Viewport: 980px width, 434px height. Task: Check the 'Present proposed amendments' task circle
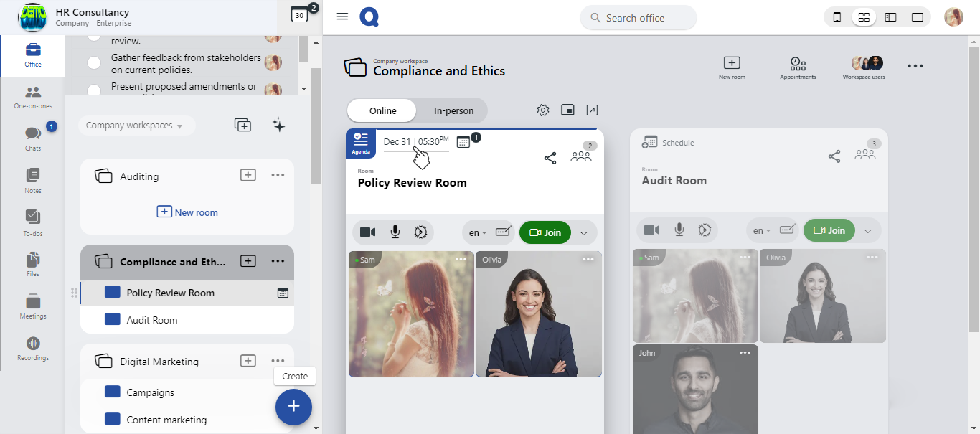pos(94,90)
